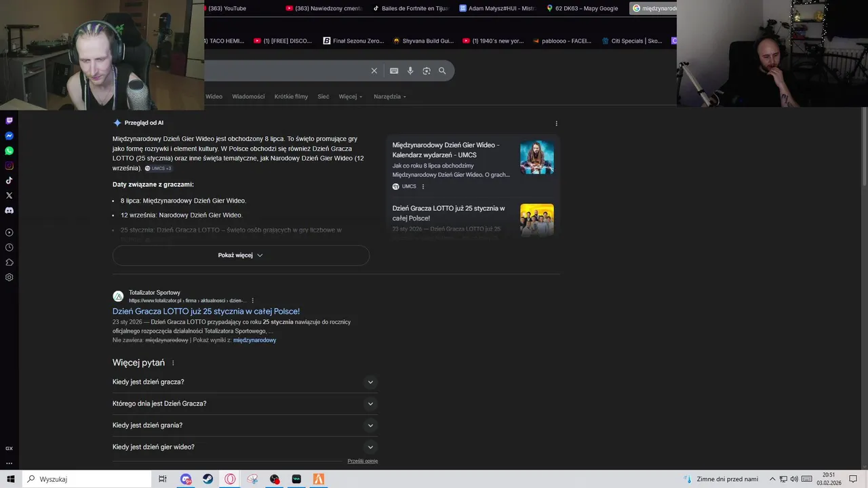Viewport: 868px width, 488px height.
Task: Open volume control in system tray
Action: point(794,479)
